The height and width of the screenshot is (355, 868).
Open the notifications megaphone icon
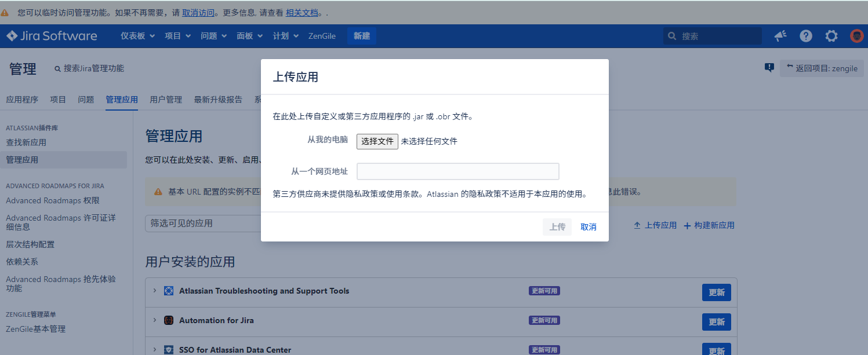point(780,36)
